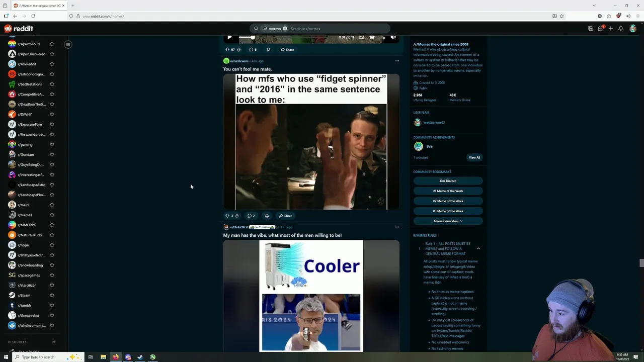Open the Cooler meme image
The height and width of the screenshot is (362, 644).
pos(311,296)
